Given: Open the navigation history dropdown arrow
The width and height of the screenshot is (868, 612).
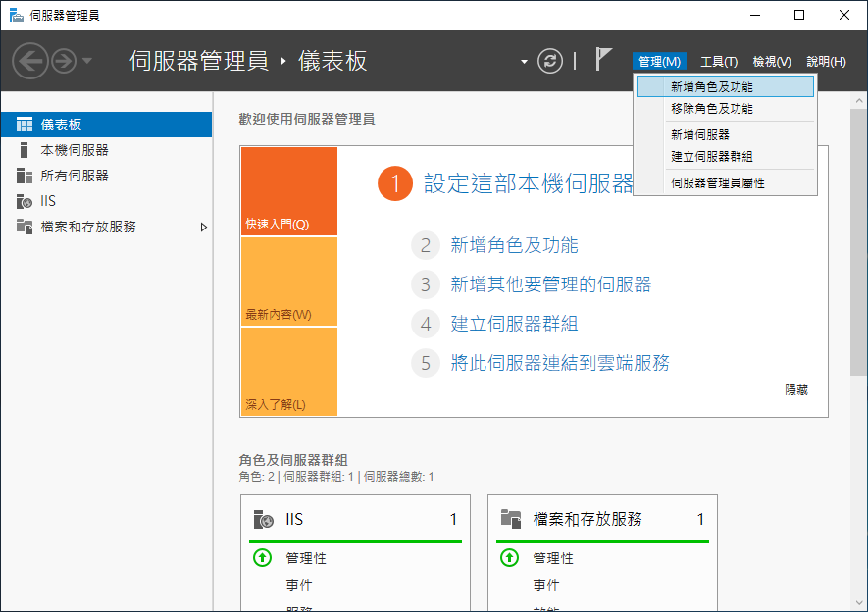Looking at the screenshot, I should [x=87, y=61].
